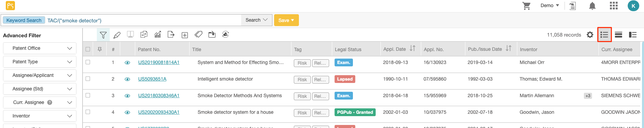
Task: Open the chart analysis icon
Action: [158, 35]
